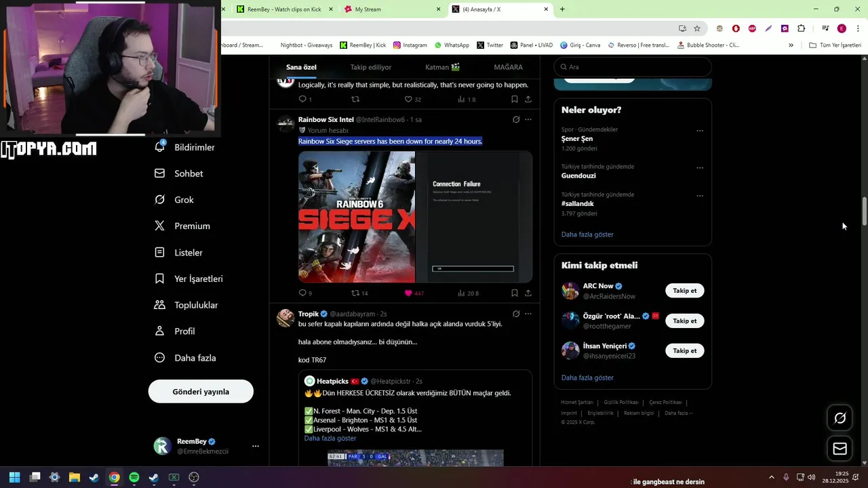Image resolution: width=868 pixels, height=488 pixels.
Task: Open Chrome media controls icon
Action: pos(825,28)
